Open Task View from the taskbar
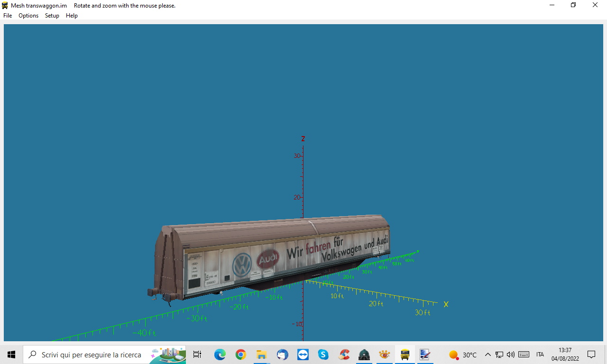Screen dimensions: 607x364 [197, 355]
